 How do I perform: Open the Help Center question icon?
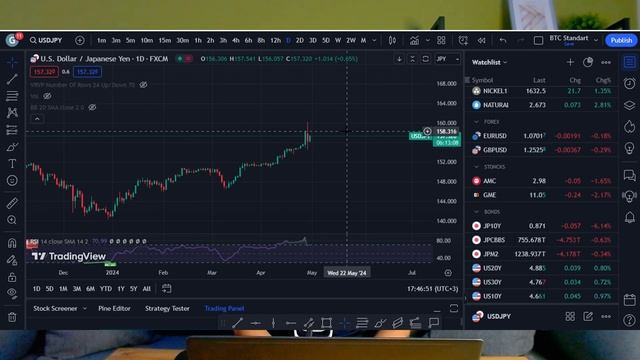point(629,320)
